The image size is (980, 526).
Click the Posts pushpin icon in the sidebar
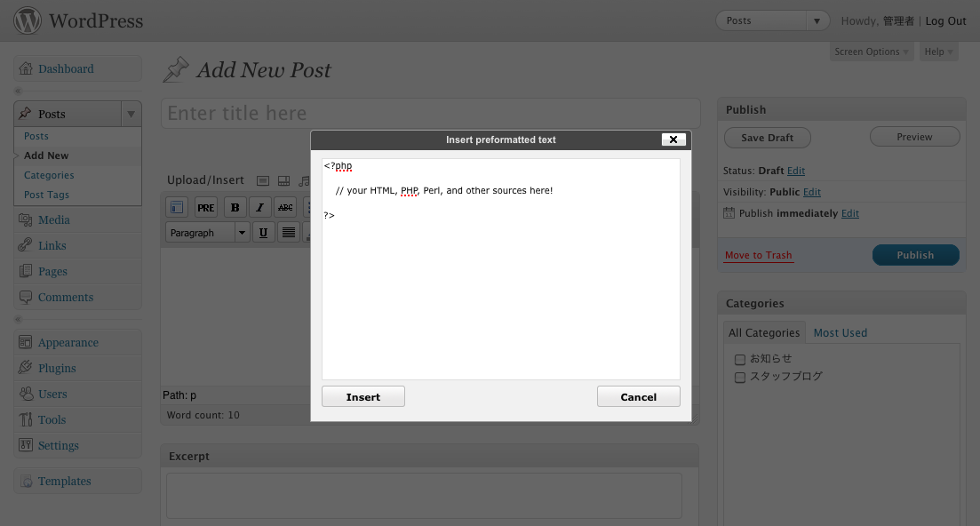coord(25,114)
